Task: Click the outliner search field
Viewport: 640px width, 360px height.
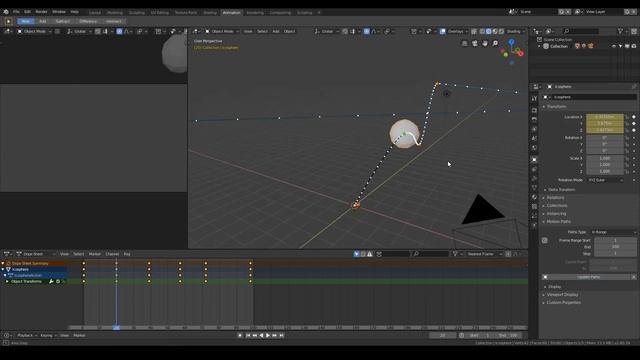Action: pos(581,31)
